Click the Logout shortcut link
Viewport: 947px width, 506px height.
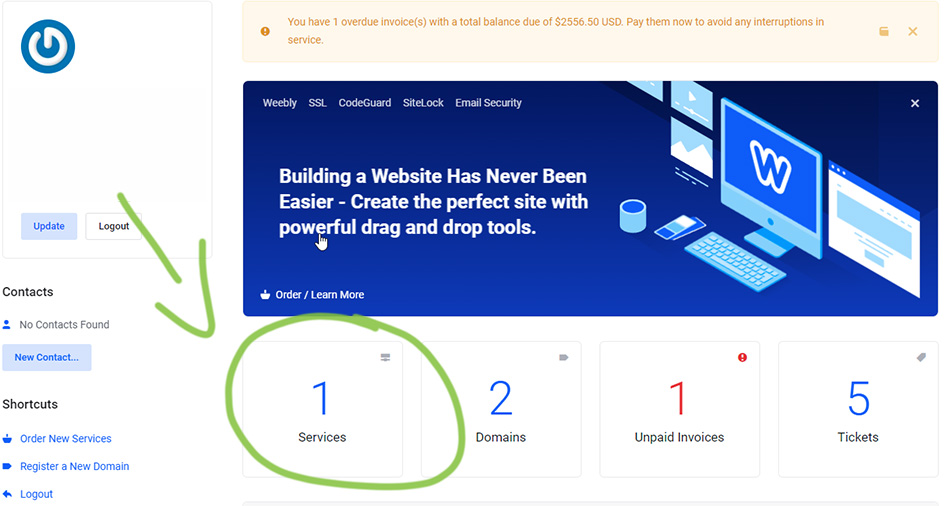tap(36, 494)
